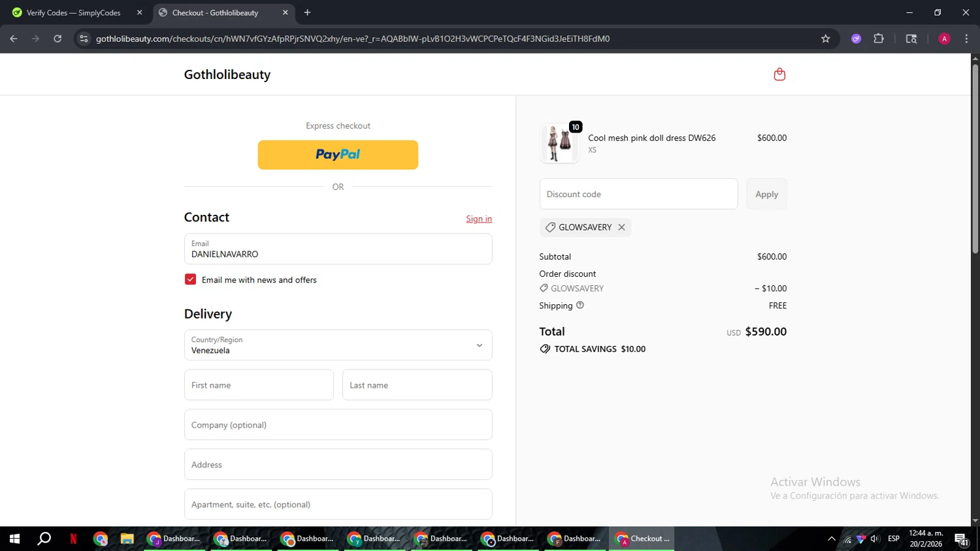This screenshot has width=980, height=551.
Task: Open File Explorer from the taskbar
Action: tap(127, 539)
